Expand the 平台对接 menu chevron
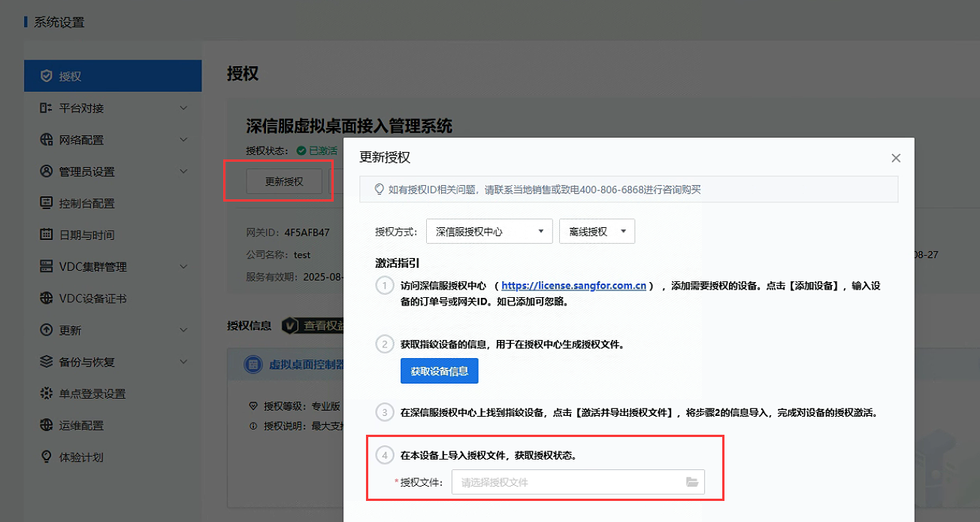The width and height of the screenshot is (980, 522). point(184,108)
